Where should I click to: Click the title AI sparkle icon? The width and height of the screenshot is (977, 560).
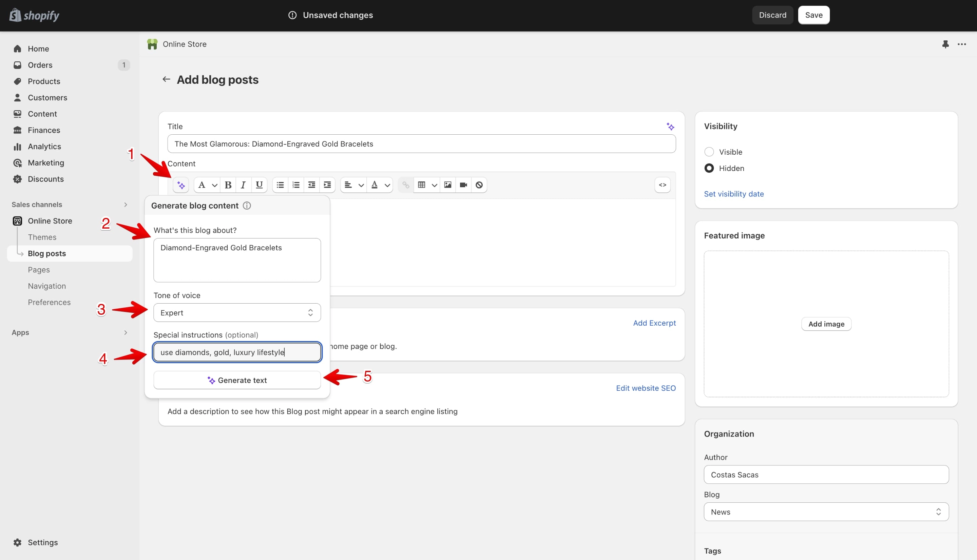[x=670, y=127]
